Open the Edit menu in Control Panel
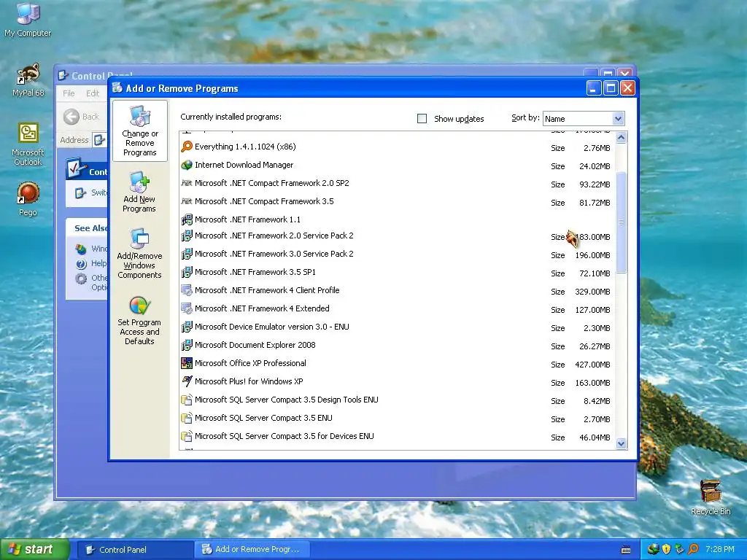This screenshot has width=747, height=560. pos(93,93)
